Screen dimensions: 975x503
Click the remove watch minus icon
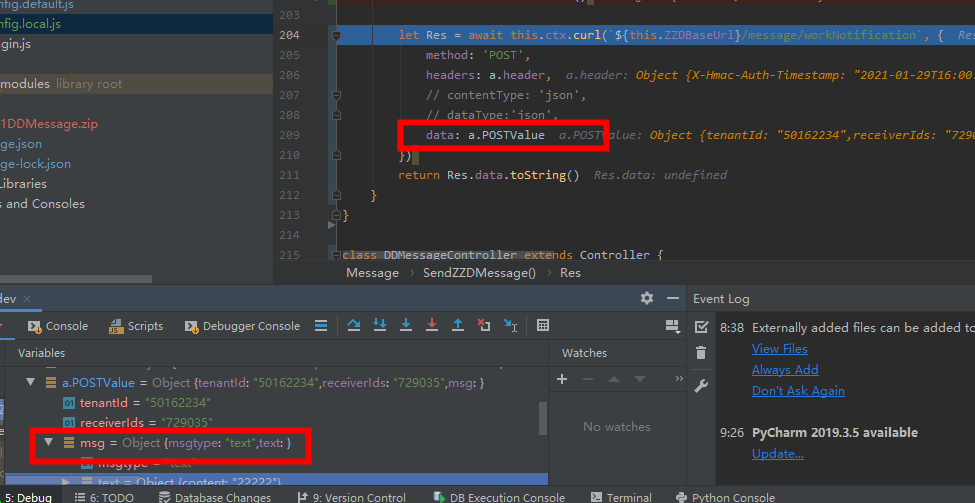pyautogui.click(x=588, y=379)
